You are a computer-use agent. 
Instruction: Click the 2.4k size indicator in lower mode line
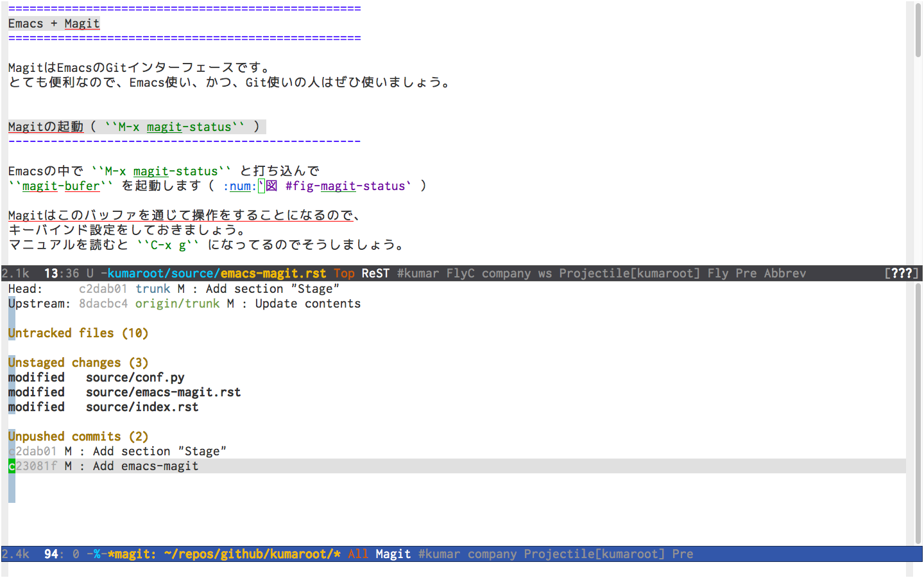click(15, 554)
